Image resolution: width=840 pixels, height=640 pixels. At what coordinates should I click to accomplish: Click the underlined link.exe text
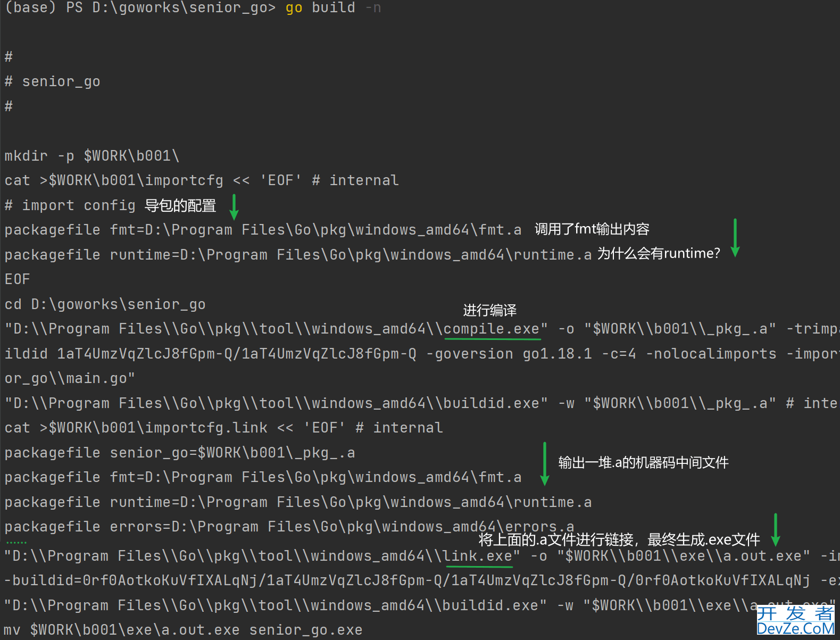pos(478,556)
